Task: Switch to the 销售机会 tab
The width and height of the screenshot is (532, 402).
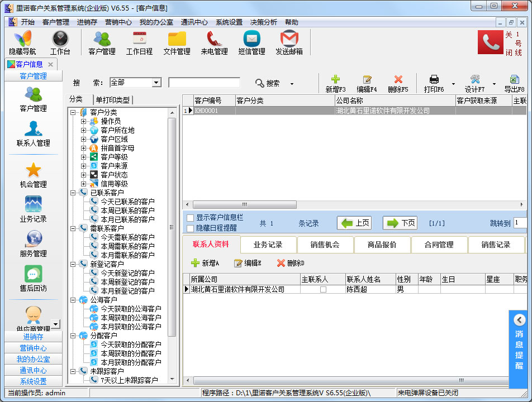Action: 325,245
